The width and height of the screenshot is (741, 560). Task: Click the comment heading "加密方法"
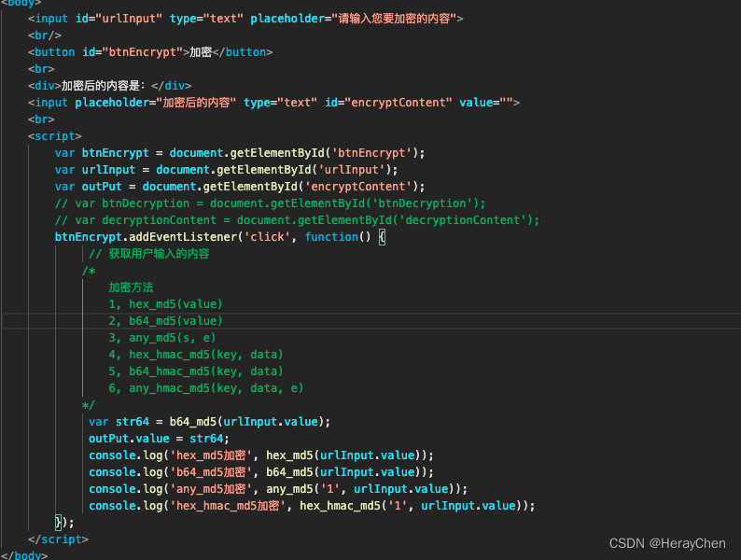coord(131,287)
